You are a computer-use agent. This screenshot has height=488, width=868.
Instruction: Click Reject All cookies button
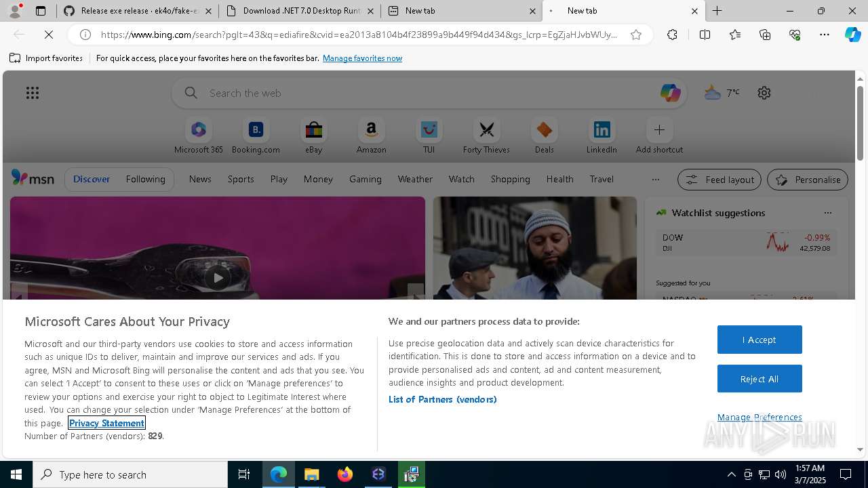(x=759, y=379)
